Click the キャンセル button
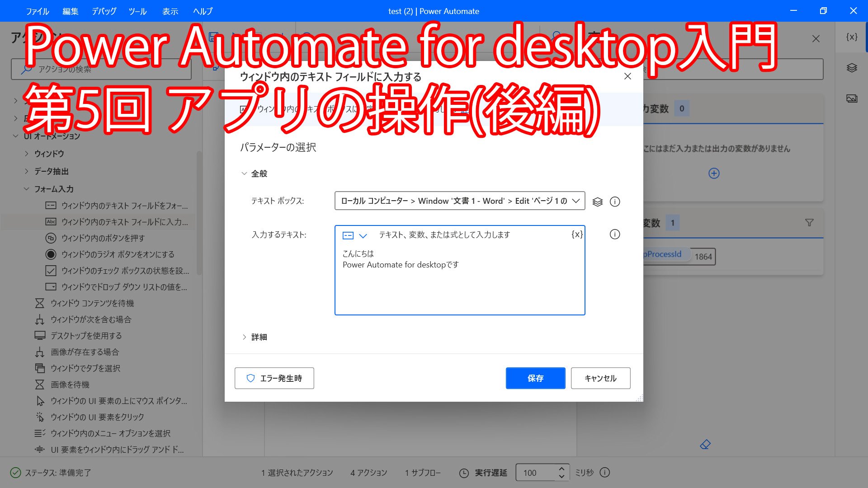Viewport: 868px width, 488px height. [x=600, y=378]
